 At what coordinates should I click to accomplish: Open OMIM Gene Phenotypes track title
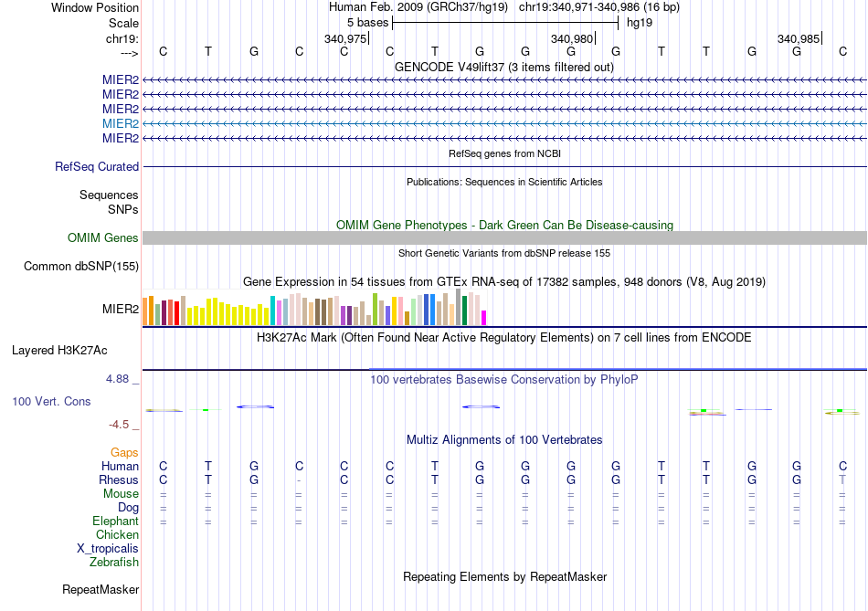point(504,225)
